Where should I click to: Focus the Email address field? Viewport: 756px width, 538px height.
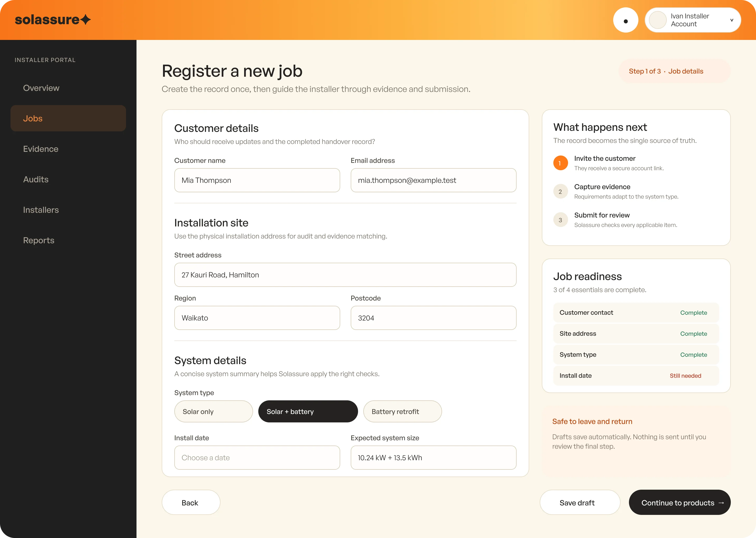[433, 180]
